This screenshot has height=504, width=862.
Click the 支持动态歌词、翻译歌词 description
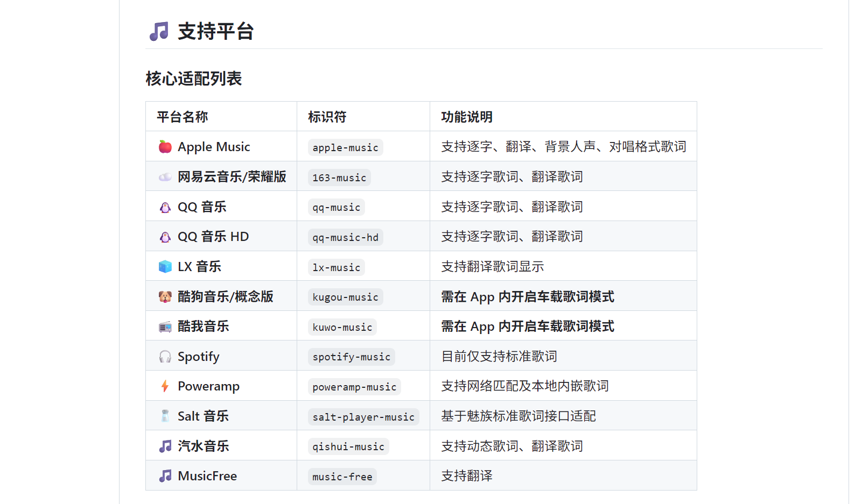(x=512, y=446)
